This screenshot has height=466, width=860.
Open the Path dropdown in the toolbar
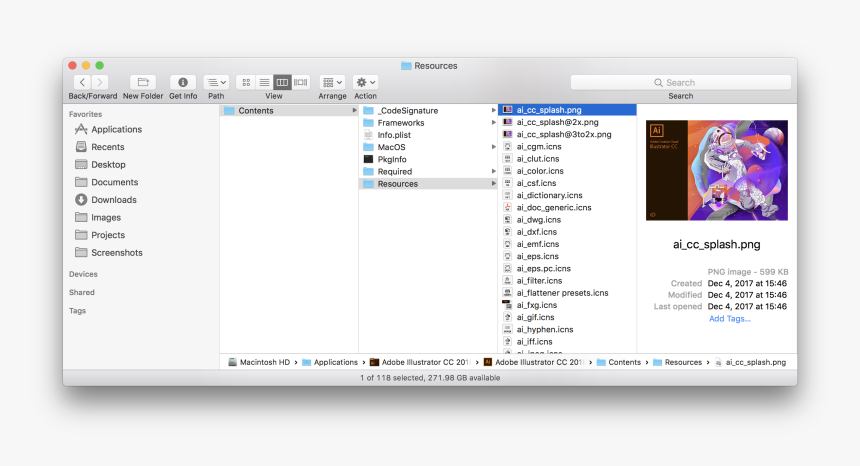tap(216, 82)
